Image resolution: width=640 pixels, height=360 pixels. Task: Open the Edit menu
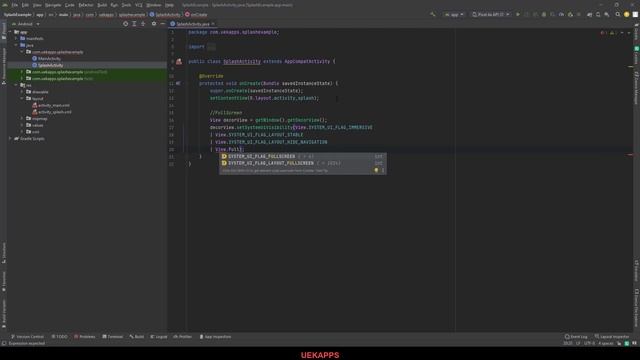[25, 5]
